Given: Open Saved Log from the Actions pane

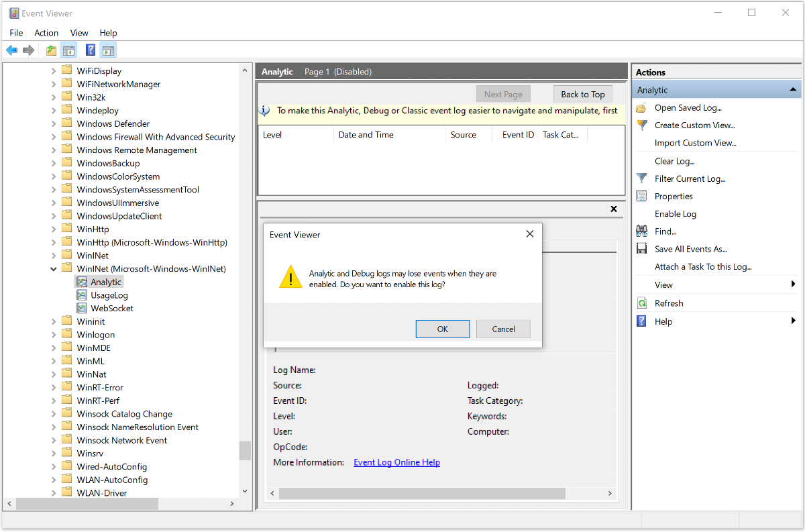Looking at the screenshot, I should pos(688,107).
